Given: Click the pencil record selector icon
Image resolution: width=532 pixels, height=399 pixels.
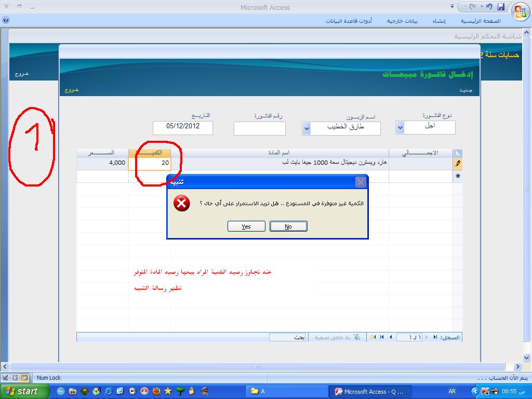Looking at the screenshot, I should [458, 164].
